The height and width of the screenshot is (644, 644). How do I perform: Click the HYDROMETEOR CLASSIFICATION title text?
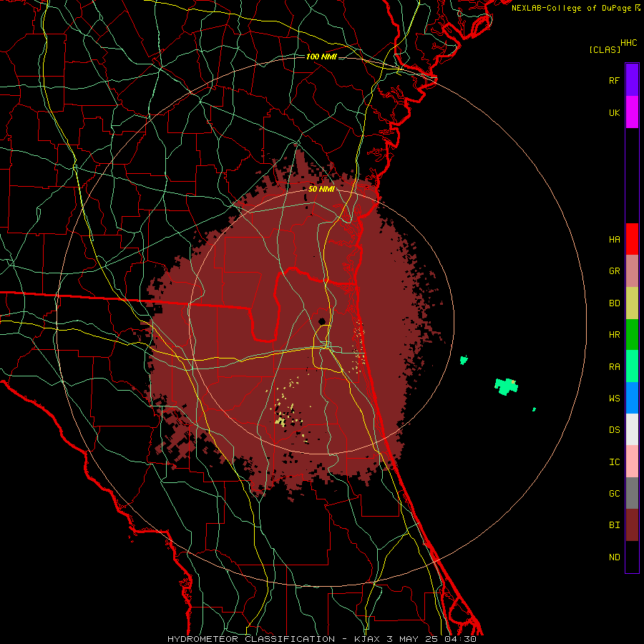(x=251, y=639)
